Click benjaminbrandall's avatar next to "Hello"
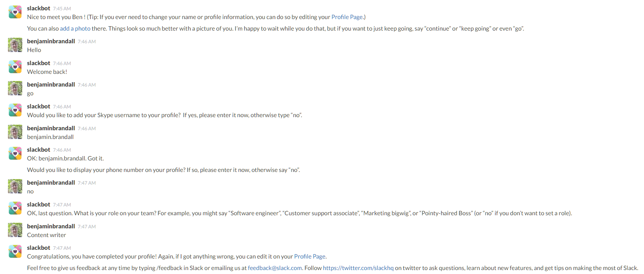This screenshot has width=644, height=274. 15,45
